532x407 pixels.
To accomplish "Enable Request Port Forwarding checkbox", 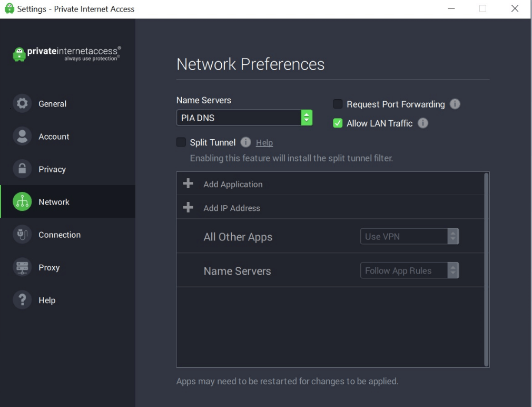I will pyautogui.click(x=338, y=104).
